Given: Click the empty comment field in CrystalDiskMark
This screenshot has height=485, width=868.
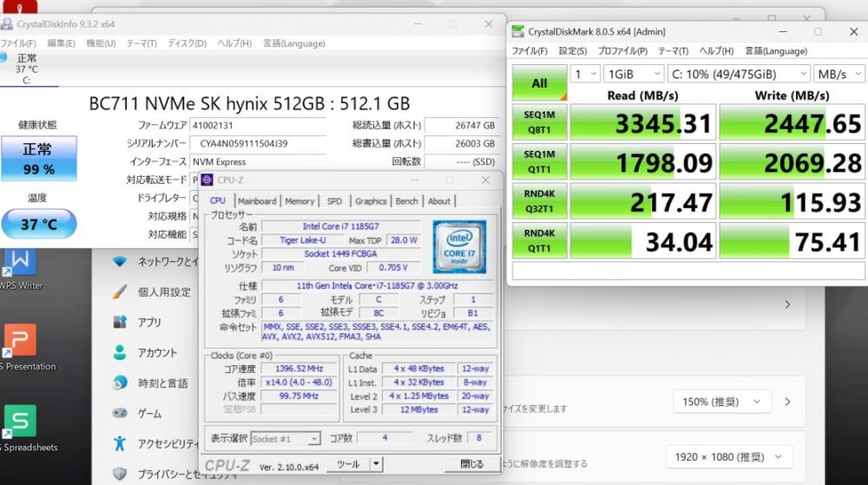Looking at the screenshot, I should [688, 271].
